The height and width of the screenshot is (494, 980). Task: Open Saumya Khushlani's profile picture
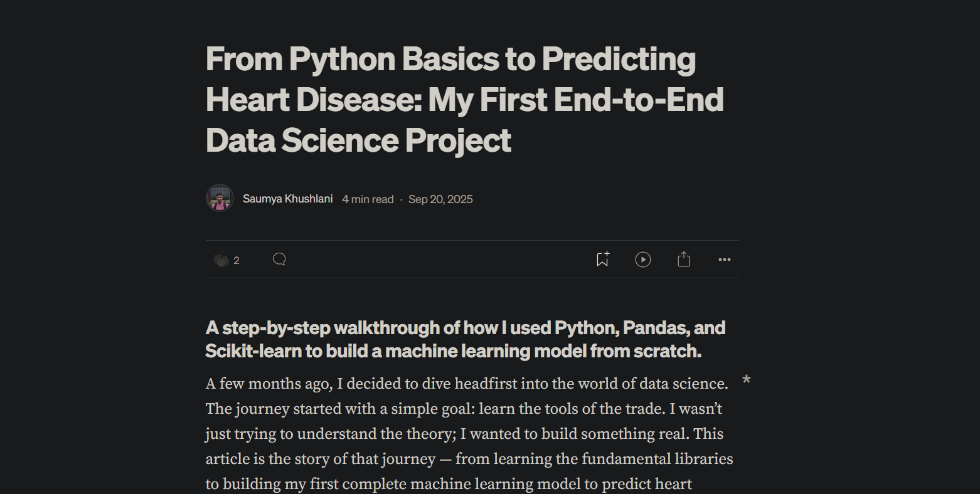pyautogui.click(x=220, y=198)
